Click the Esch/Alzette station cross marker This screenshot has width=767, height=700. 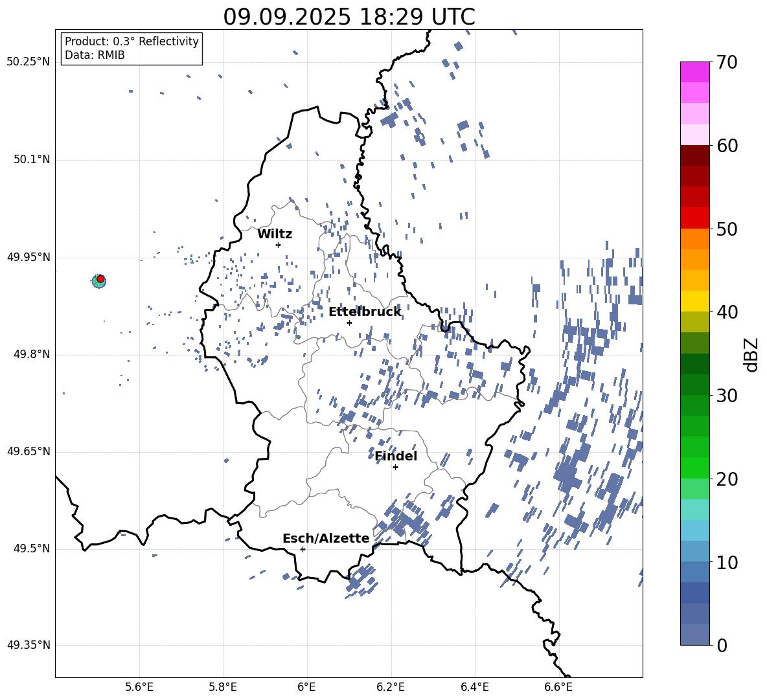point(303,549)
